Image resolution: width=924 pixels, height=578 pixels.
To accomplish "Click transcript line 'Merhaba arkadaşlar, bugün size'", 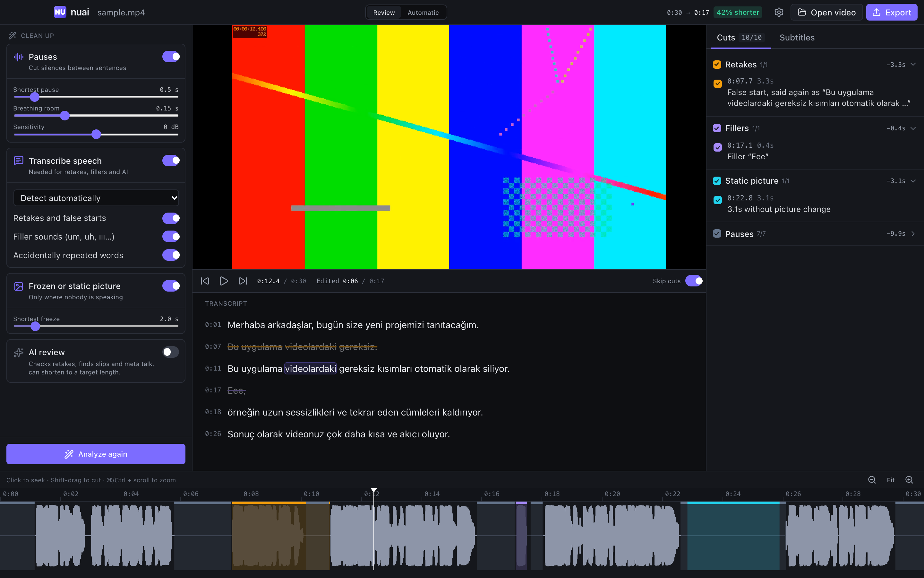I will (353, 325).
